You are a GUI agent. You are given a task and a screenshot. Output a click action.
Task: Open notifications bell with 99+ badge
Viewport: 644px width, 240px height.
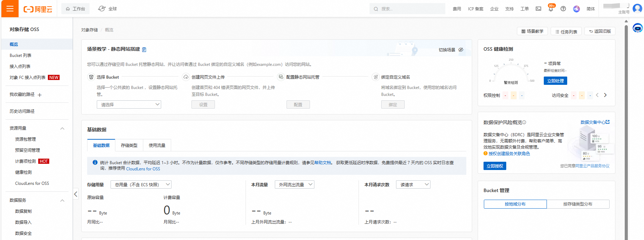pos(551,8)
